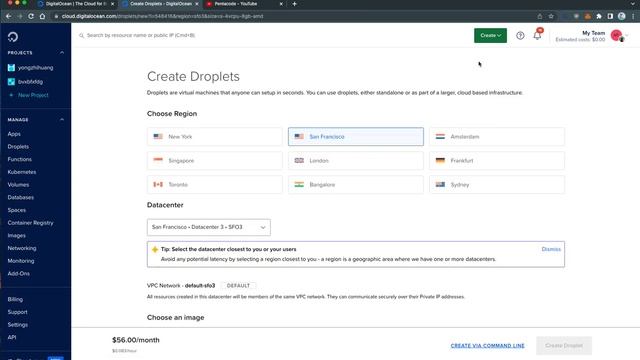The image size is (640, 360).
Task: Open Networking in the sidebar
Action: click(x=22, y=248)
